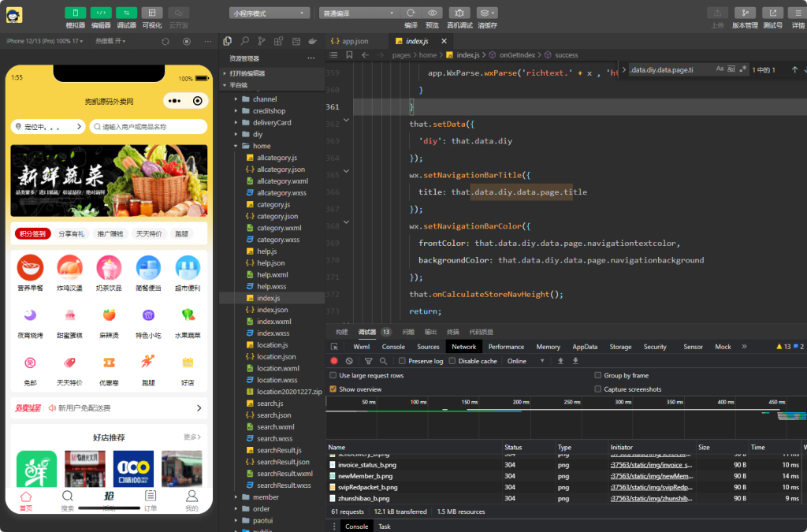Refresh the simulator with reload icon
Viewport: 807px width, 532px height.
pos(165,41)
